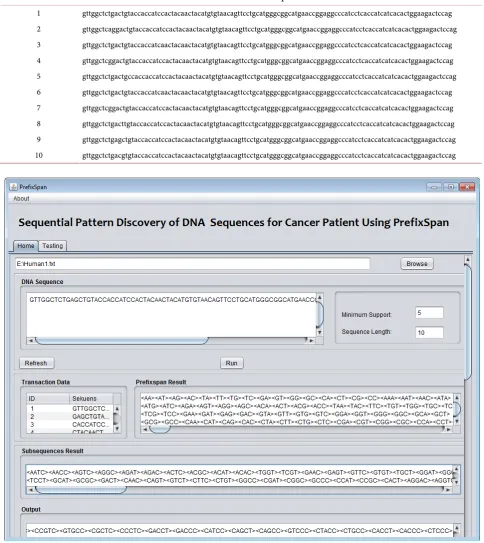Click the Sekuens column header
Viewport: 484px width, 543px height.
91,399
